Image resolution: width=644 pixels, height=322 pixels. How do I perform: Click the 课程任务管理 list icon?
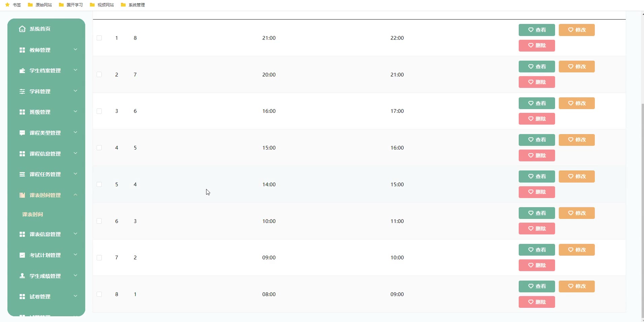[22, 174]
